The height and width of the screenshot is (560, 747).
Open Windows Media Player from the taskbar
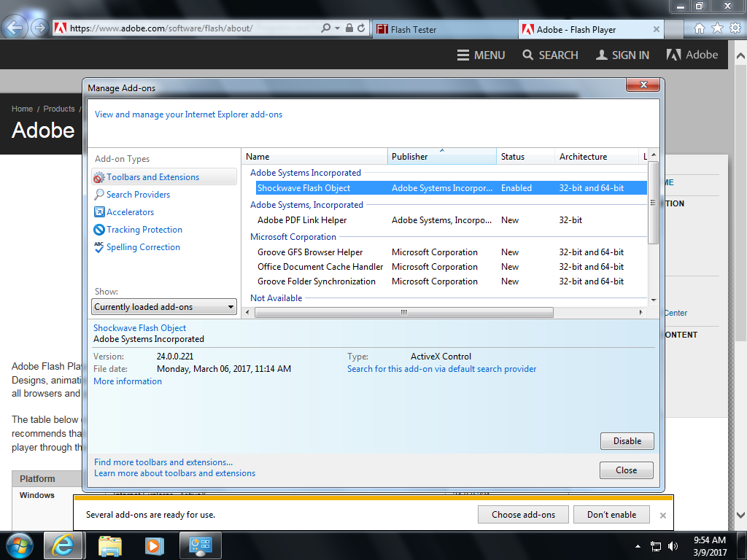click(155, 545)
